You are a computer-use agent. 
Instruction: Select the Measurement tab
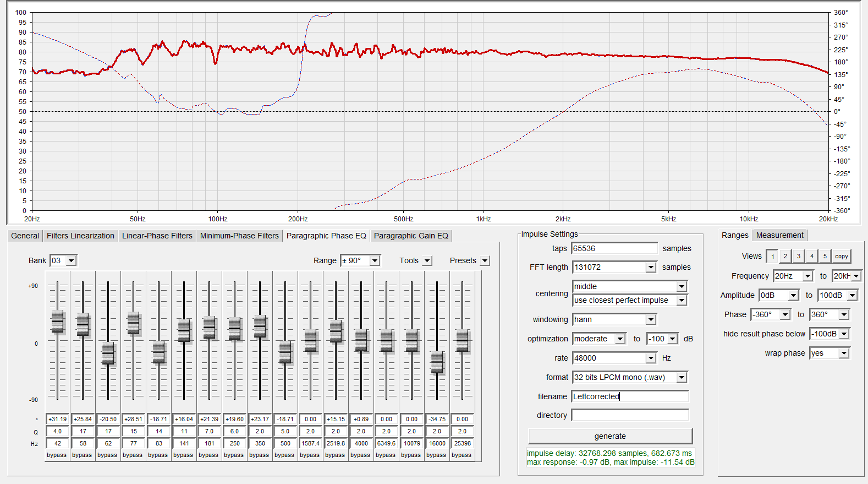tap(779, 235)
